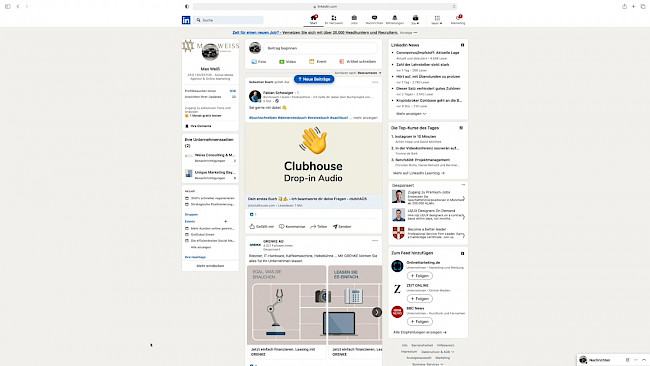Toggle Safari sidebar button

coord(7,6)
